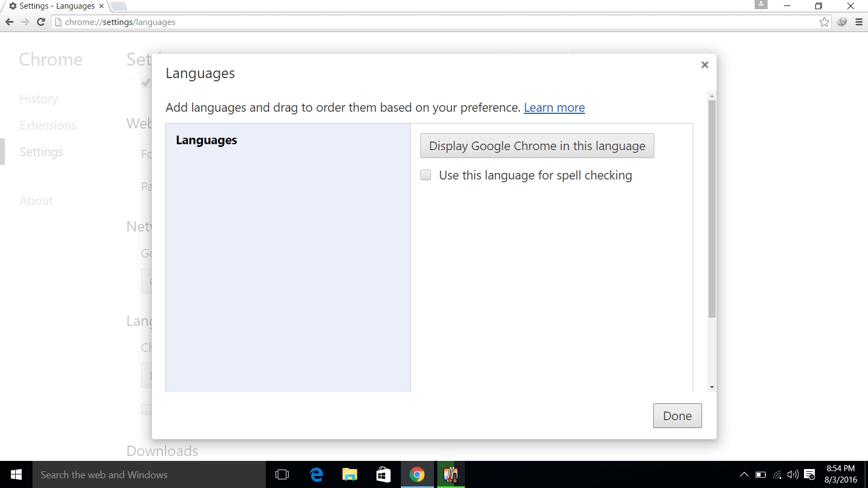Close the Languages dialog with the X
The width and height of the screenshot is (868, 488).
coord(705,65)
